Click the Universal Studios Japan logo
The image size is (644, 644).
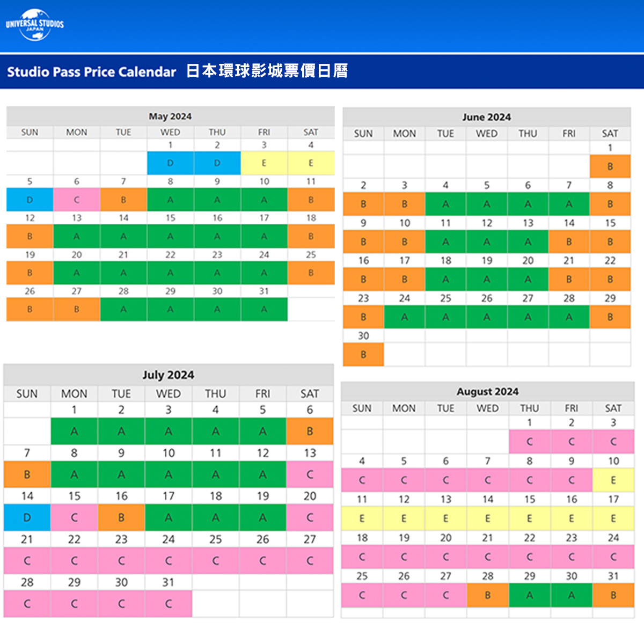click(35, 24)
